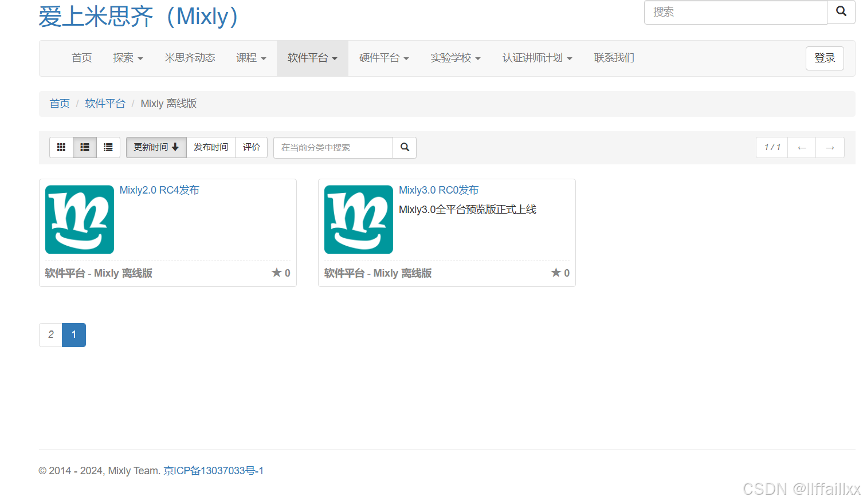863x504 pixels.
Task: Select the medium list view icon
Action: click(x=84, y=147)
